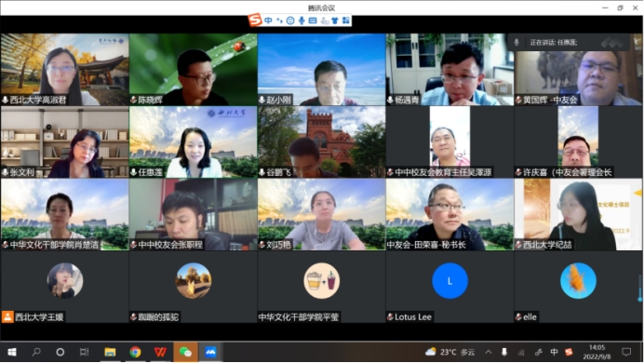The image size is (644, 363).
Task: Open the taskbar clock and calendar
Action: coord(597,352)
